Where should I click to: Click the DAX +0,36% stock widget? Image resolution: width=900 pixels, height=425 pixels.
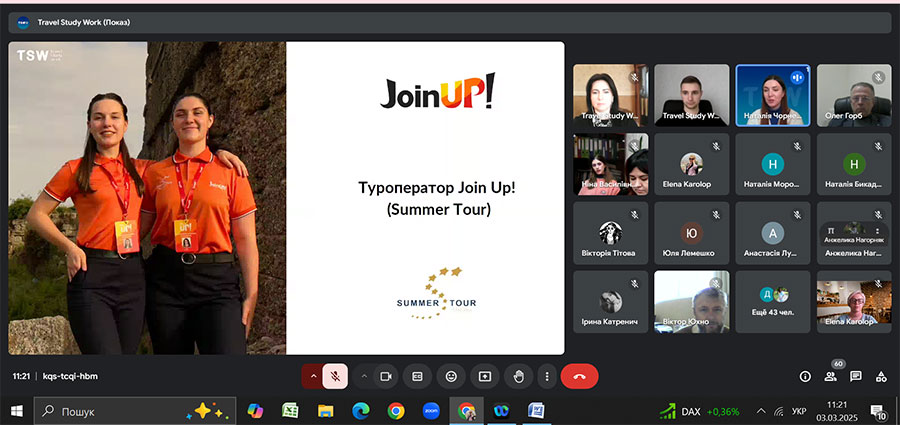pos(699,411)
